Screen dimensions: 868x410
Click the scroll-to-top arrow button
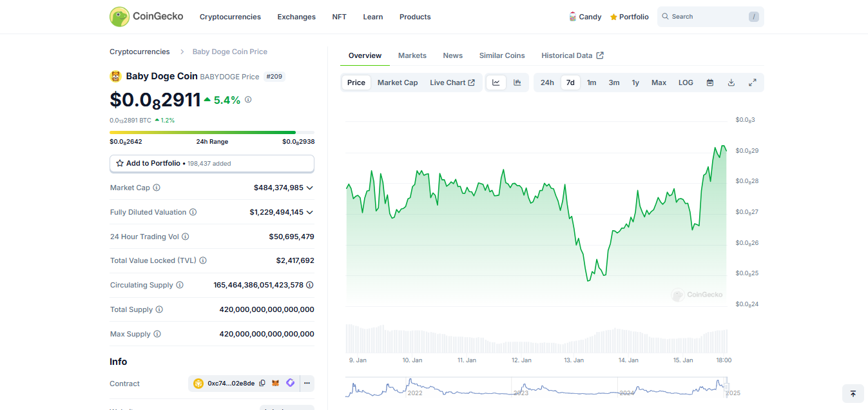pyautogui.click(x=853, y=393)
